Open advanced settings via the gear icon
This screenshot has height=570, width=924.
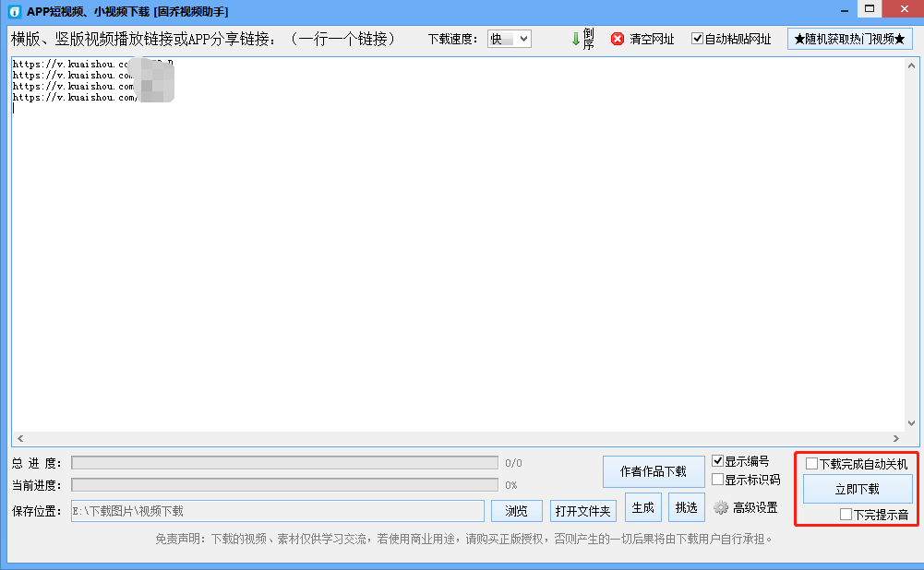tap(721, 507)
